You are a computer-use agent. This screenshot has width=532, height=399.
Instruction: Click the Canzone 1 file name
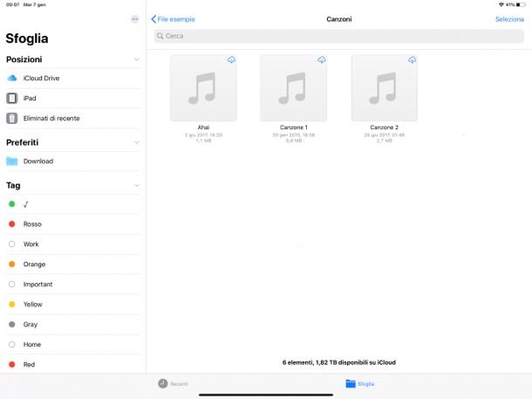294,127
